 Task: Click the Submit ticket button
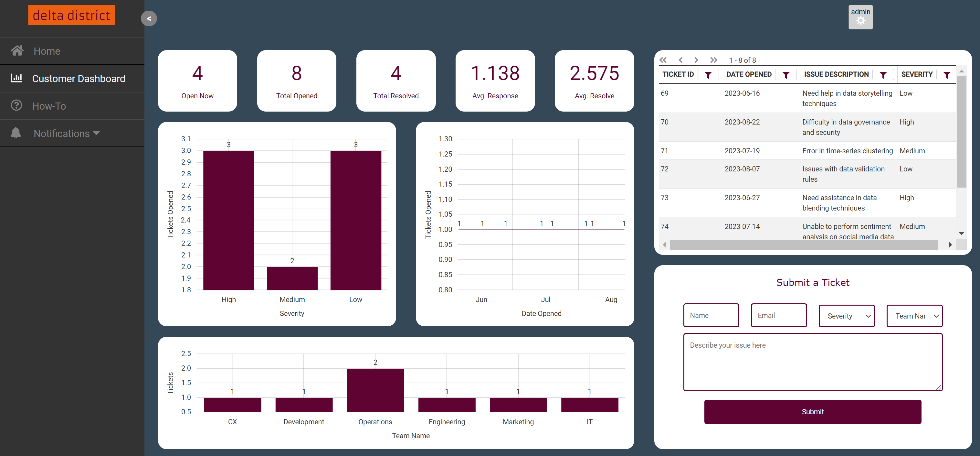(813, 412)
